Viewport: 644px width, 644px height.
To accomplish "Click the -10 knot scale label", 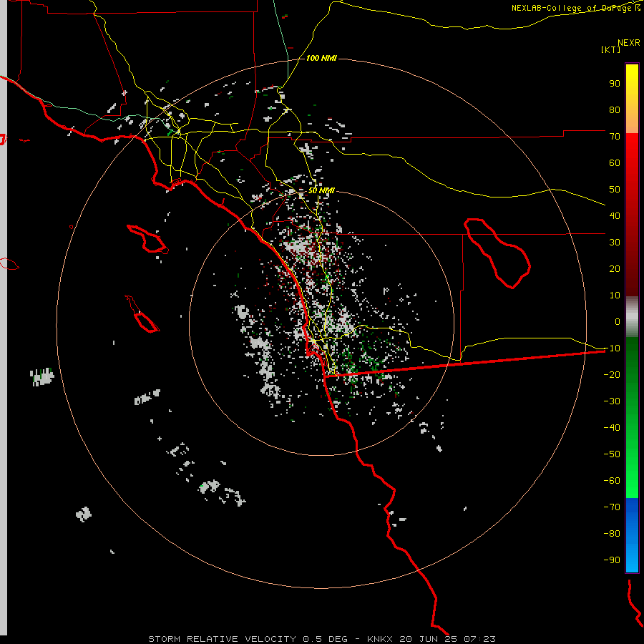I will pos(612,348).
